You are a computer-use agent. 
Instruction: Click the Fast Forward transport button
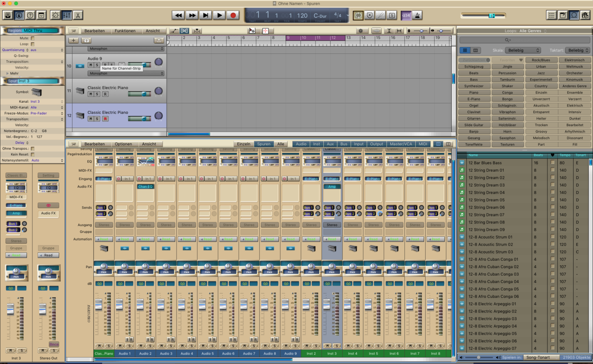coord(192,15)
